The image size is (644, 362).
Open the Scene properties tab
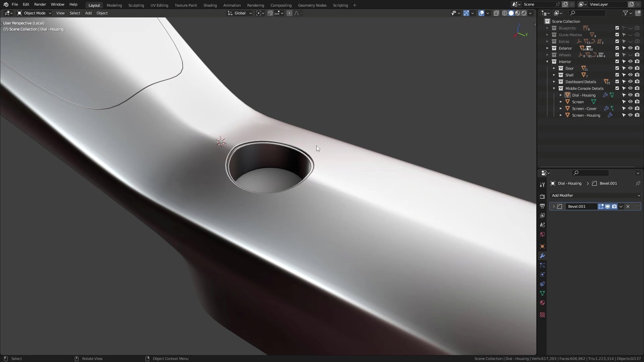[542, 225]
